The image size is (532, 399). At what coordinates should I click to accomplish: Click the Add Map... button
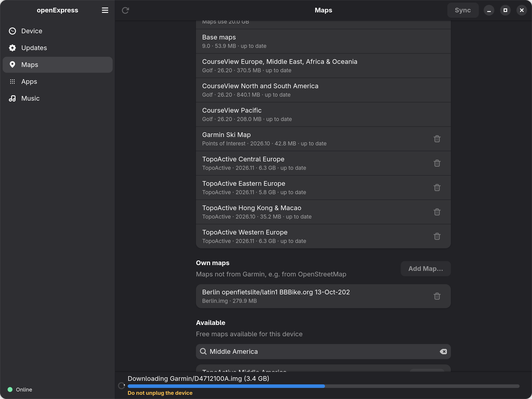click(425, 269)
